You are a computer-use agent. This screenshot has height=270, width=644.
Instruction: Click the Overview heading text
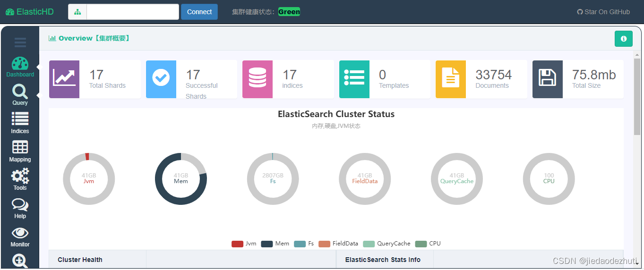tap(94, 38)
